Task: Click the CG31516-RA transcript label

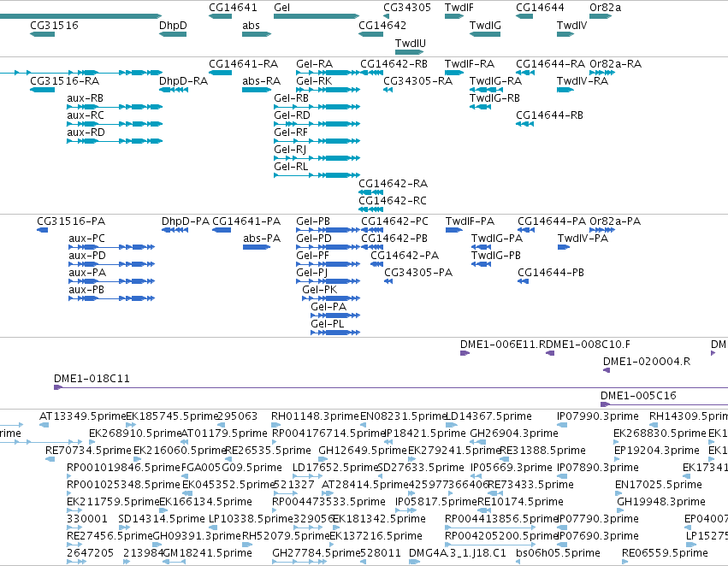Action: (64, 80)
